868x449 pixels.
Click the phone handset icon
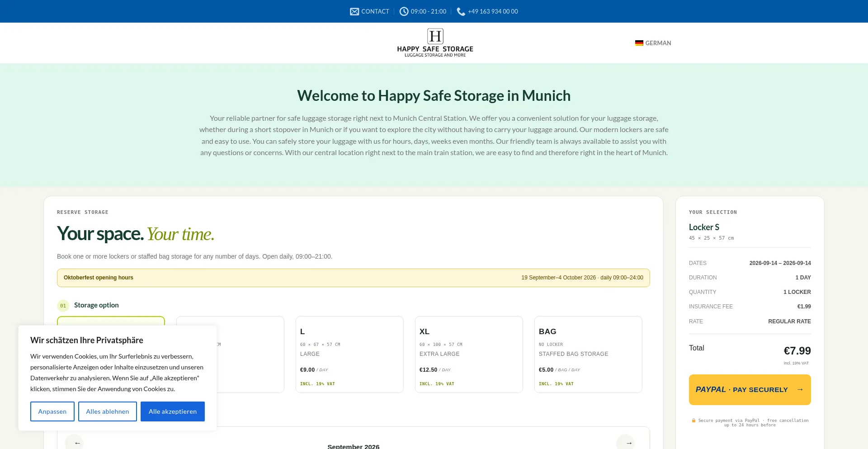click(461, 11)
